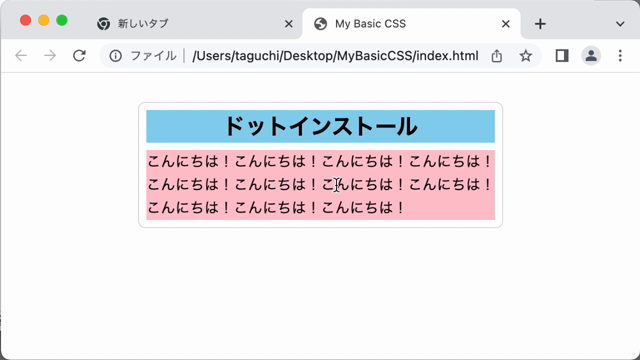
Task: Bookmark this page with the star
Action: pos(526,56)
